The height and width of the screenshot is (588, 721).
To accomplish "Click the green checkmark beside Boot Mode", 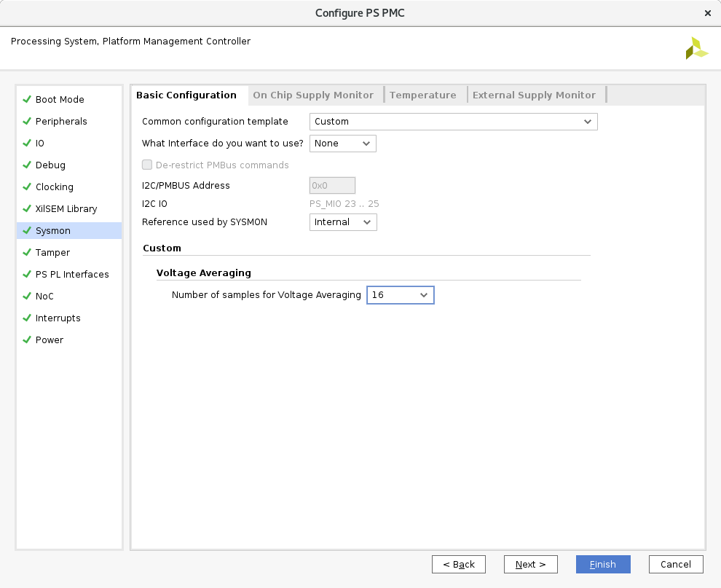I will tap(27, 99).
